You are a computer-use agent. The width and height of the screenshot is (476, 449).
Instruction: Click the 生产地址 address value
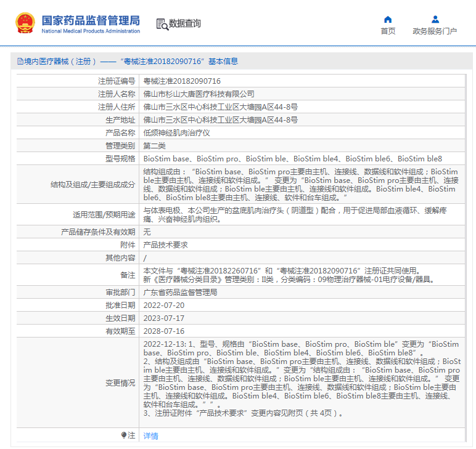click(220, 120)
